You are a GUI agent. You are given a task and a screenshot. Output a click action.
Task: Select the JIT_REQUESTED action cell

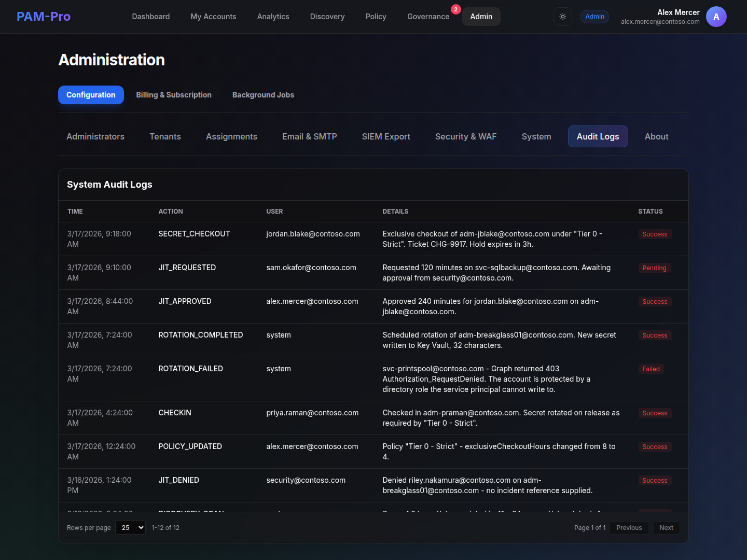pyautogui.click(x=187, y=268)
